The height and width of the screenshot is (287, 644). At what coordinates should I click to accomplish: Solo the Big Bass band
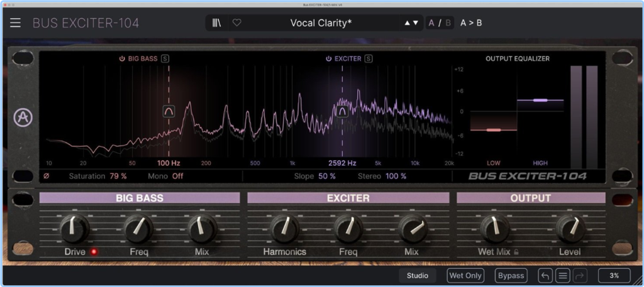[x=165, y=58]
